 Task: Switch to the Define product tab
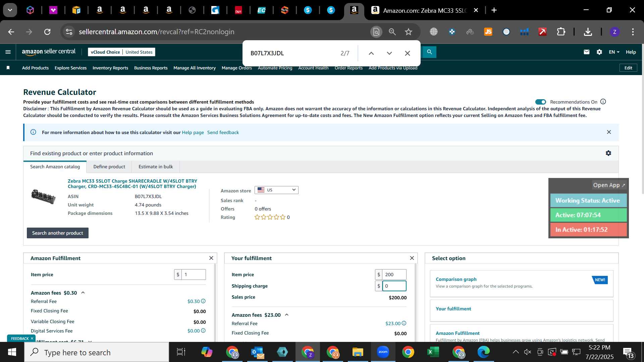[x=109, y=167]
